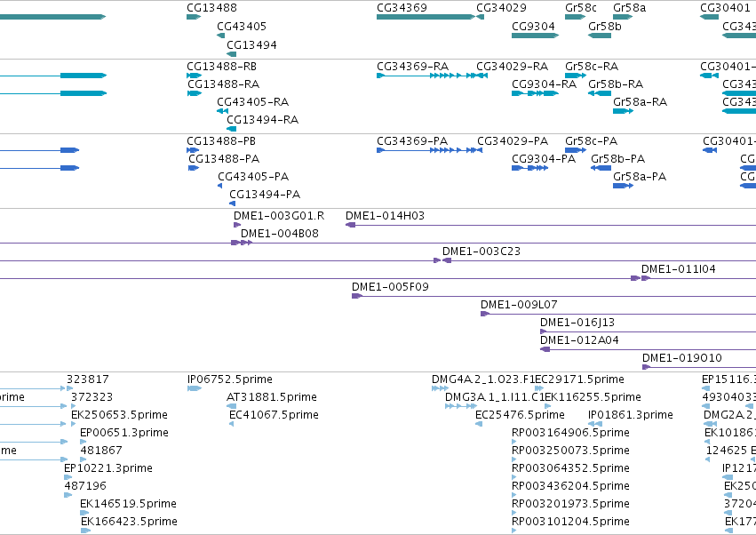The width and height of the screenshot is (756, 535).
Task: Select EST AT31881.5prime
Action: 272,397
